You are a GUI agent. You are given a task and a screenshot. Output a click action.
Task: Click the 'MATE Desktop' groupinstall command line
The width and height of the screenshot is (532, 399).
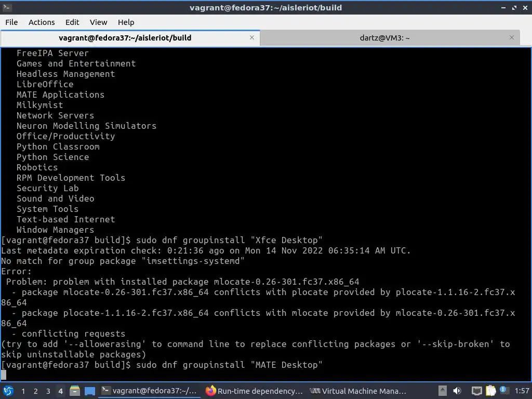162,365
